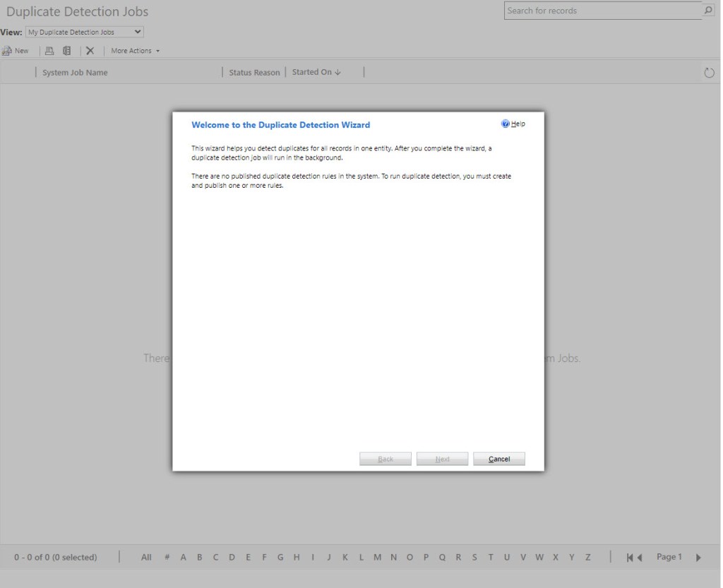Filter records by the All link
This screenshot has height=588, width=723.
[146, 558]
